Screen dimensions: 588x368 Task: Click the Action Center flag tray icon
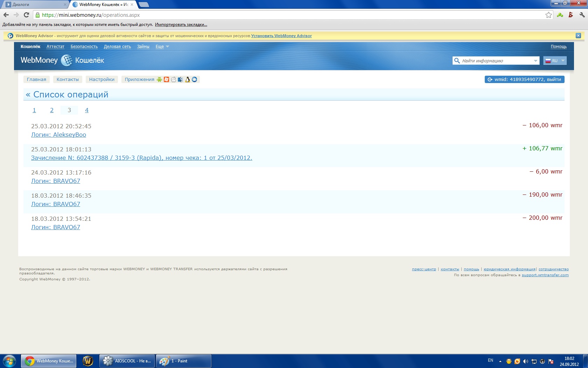551,361
